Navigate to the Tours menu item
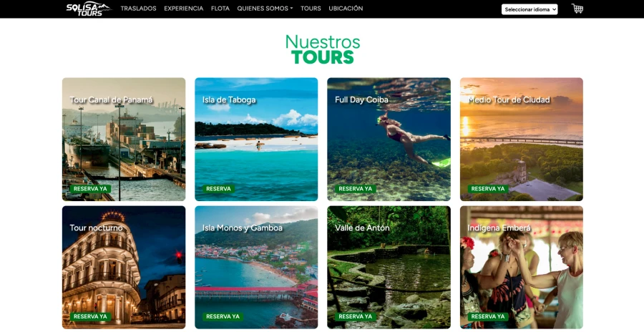 click(x=311, y=8)
